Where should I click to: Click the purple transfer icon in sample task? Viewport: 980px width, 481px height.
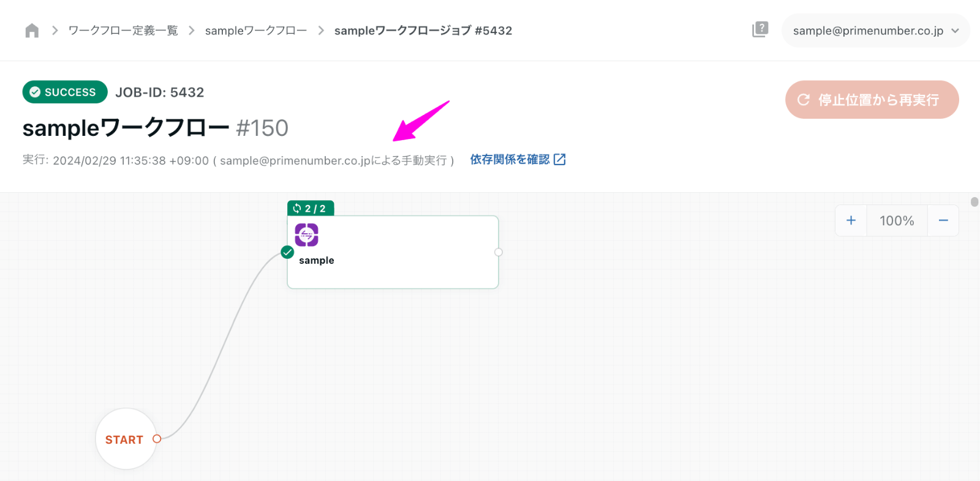[x=306, y=234]
